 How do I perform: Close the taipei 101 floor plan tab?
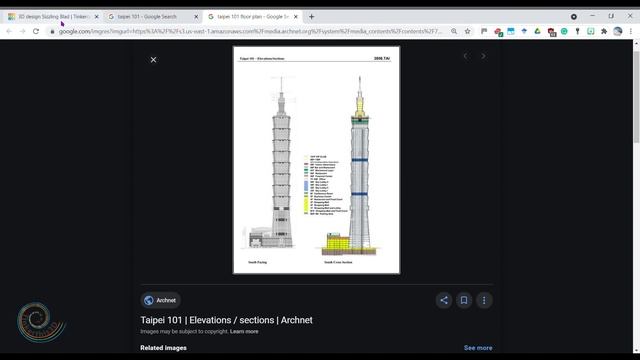coord(296,17)
